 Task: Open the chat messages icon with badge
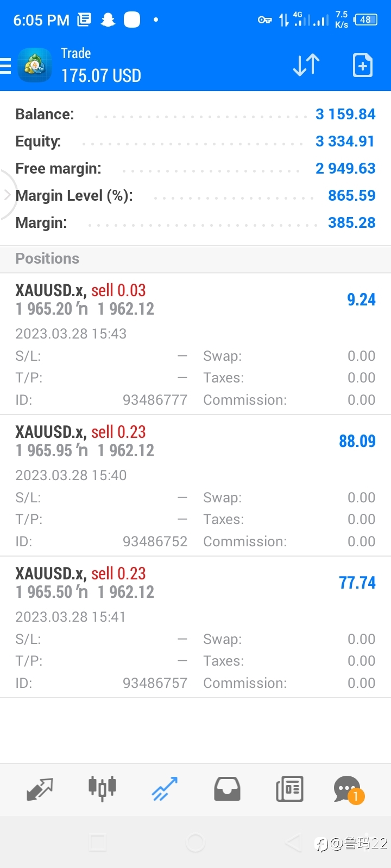point(349,790)
